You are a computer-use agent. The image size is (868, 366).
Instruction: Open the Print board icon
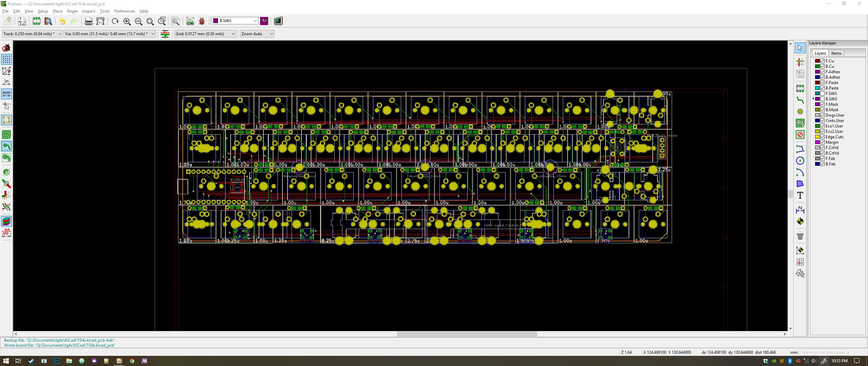tap(88, 21)
